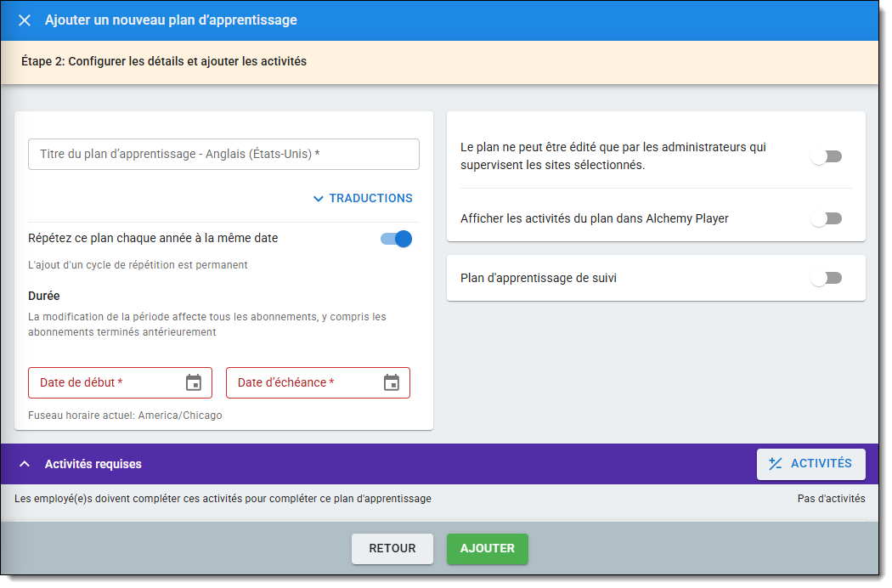Open the Activités add/remove button
Image resolution: width=892 pixels, height=588 pixels.
[x=810, y=464]
